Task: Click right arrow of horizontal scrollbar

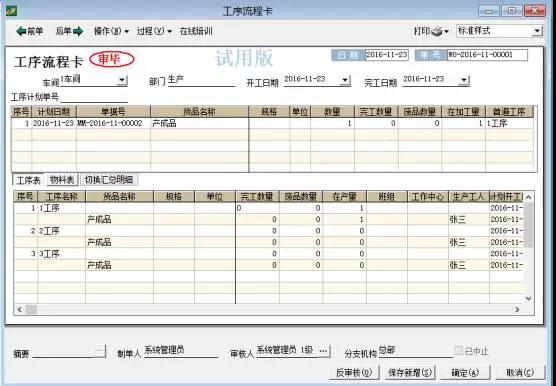Action: click(x=517, y=309)
